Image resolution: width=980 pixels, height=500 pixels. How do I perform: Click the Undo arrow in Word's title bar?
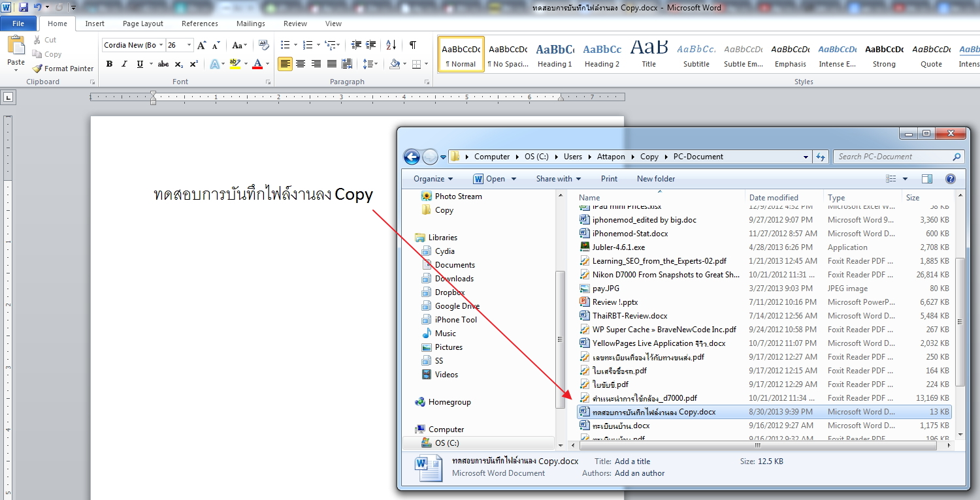[37, 7]
